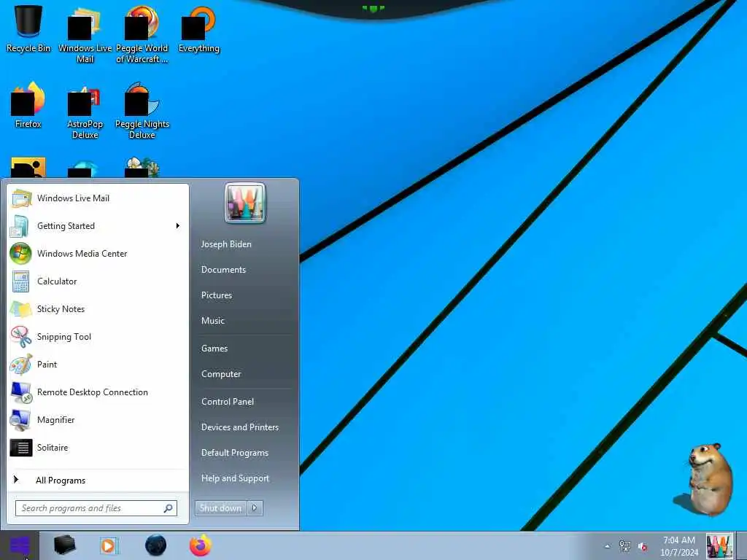The image size is (747, 560).
Task: Click the Windows Media Center icon
Action: coord(20,254)
